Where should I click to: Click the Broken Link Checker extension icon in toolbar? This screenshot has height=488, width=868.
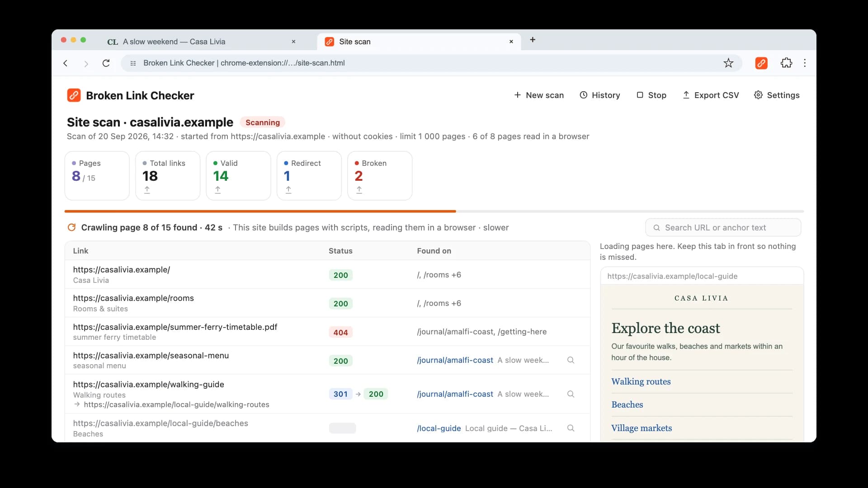[x=761, y=63]
